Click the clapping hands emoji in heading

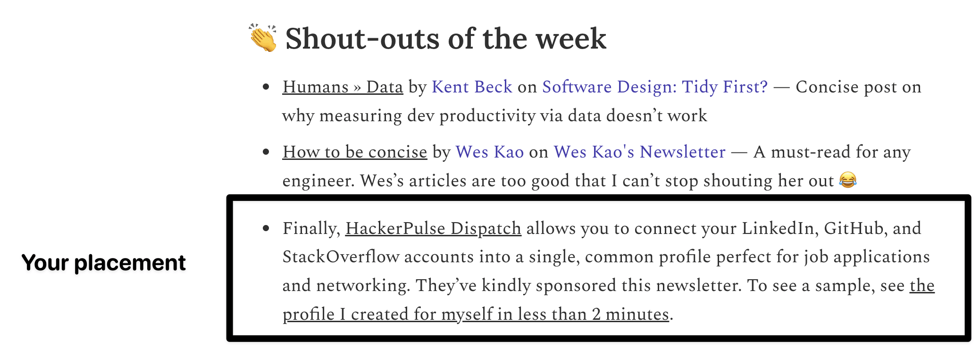pos(263,38)
